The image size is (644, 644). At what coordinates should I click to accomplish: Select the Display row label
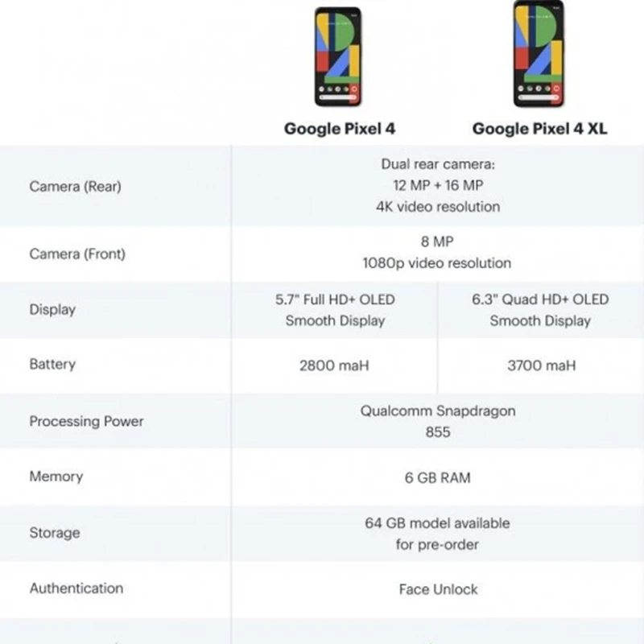coord(52,309)
